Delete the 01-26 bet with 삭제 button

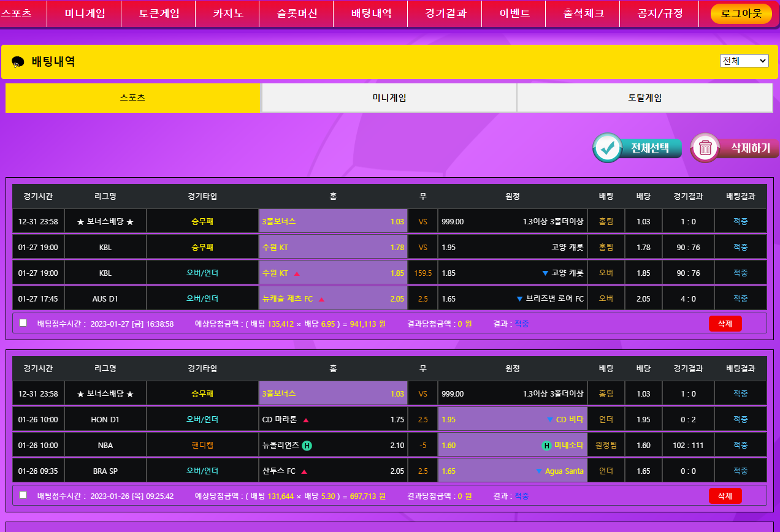tap(725, 495)
